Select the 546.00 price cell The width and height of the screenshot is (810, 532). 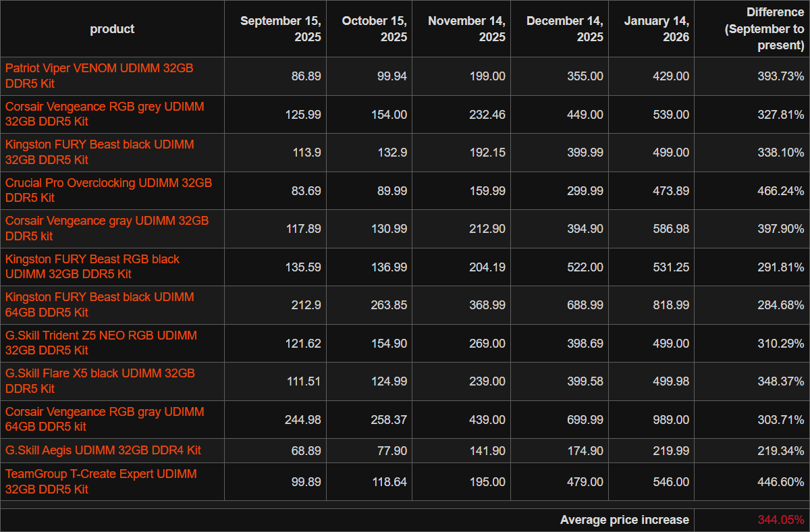pyautogui.click(x=651, y=482)
